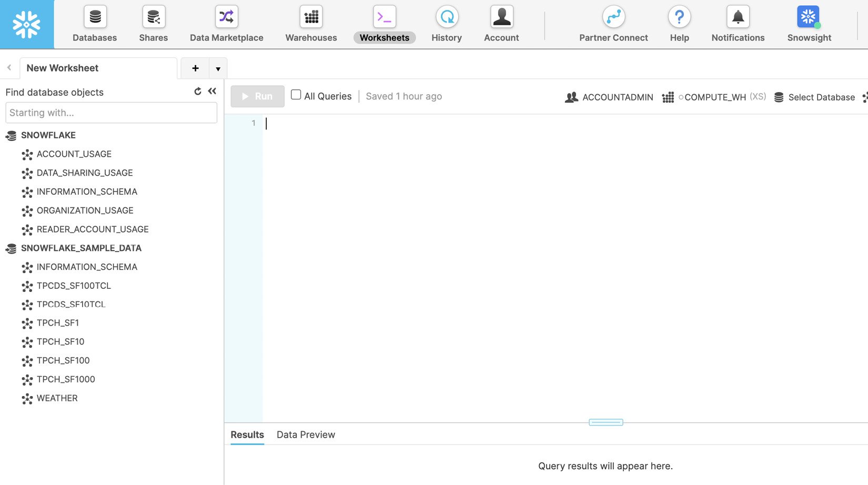Viewport: 868px width, 485px height.
Task: Click the TPCH_SF1 schema icon
Action: pos(27,324)
